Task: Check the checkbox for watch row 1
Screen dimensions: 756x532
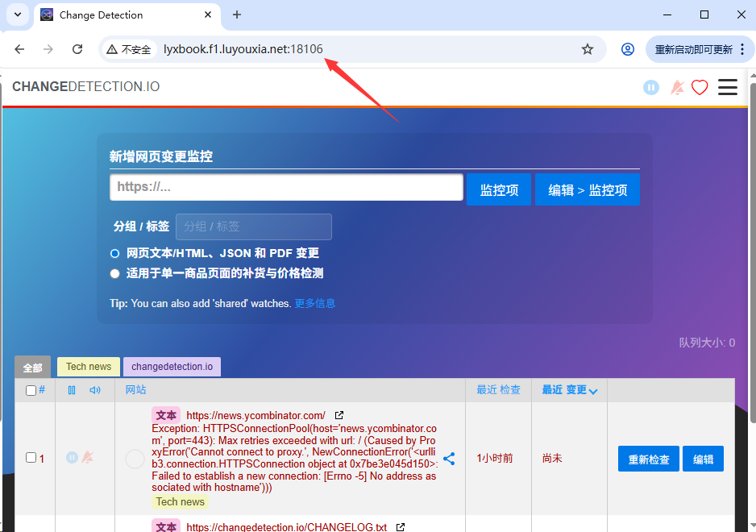Action: [31, 458]
